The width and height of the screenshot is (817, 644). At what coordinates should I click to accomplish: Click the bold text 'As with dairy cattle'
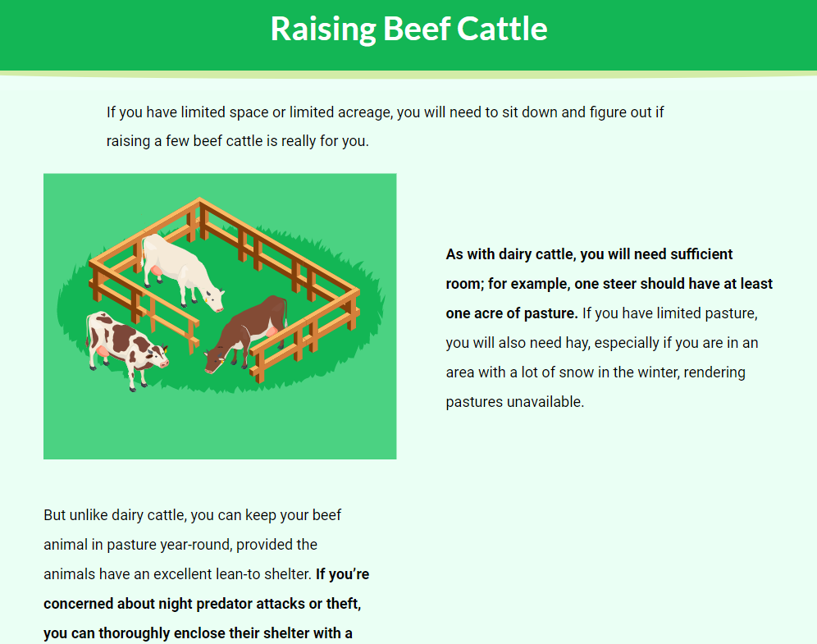[512, 254]
